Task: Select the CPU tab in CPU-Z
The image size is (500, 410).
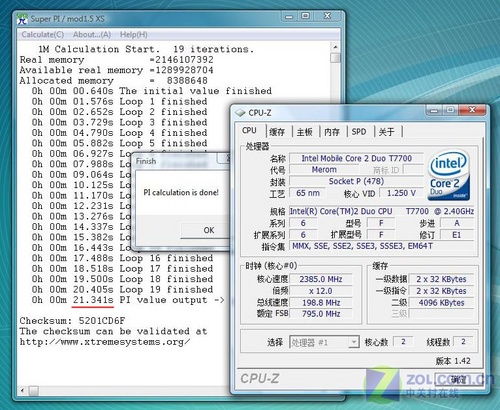Action: click(x=250, y=131)
